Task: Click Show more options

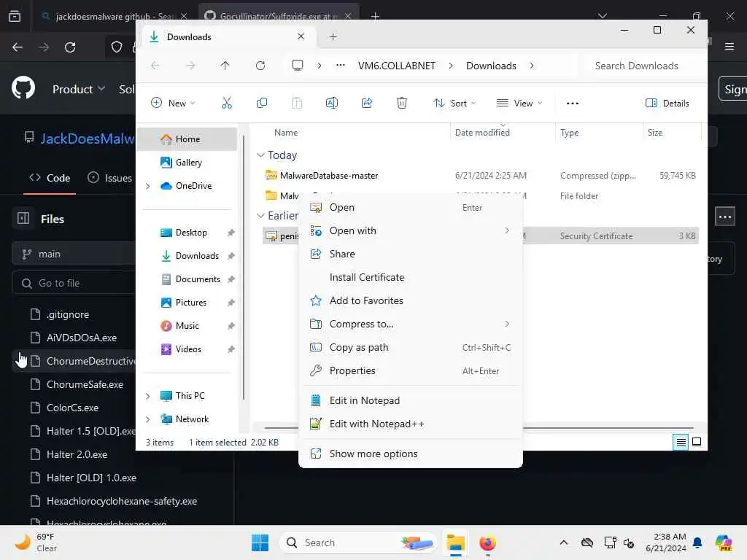Action: (x=410, y=454)
